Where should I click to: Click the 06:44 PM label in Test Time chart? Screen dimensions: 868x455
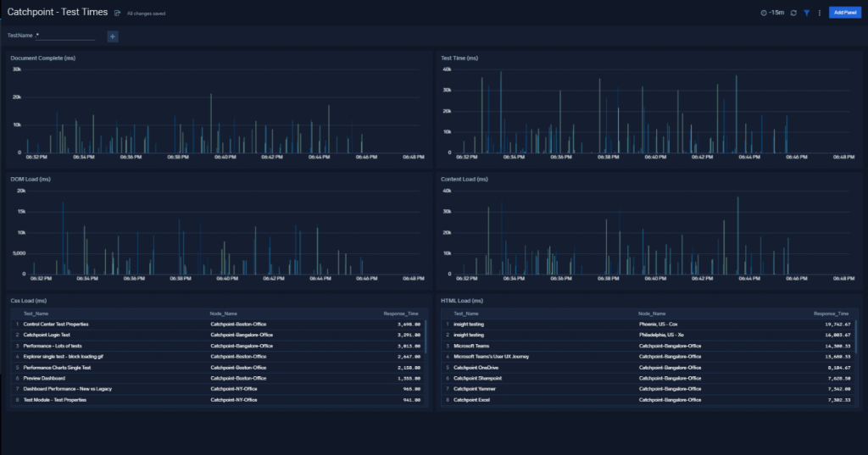pyautogui.click(x=749, y=158)
